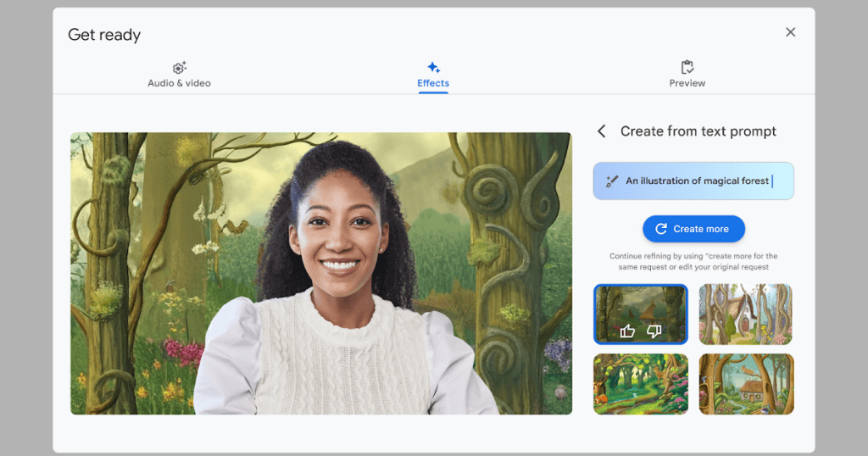Click the magic wand icon in prompt field
This screenshot has height=456, width=868.
coord(611,181)
